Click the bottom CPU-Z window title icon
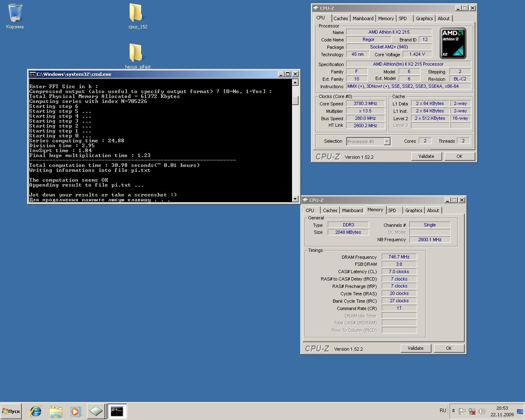The width and height of the screenshot is (525, 420). [x=305, y=200]
